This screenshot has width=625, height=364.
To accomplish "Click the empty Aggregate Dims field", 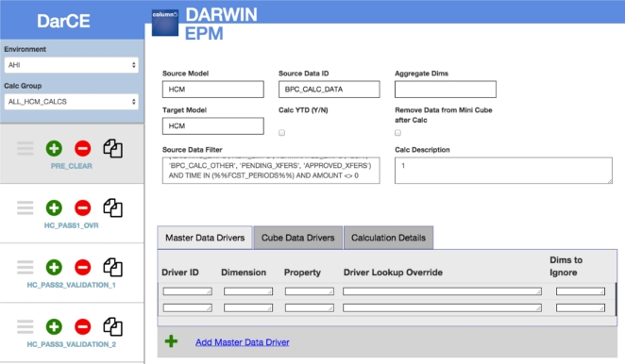I will coord(446,90).
